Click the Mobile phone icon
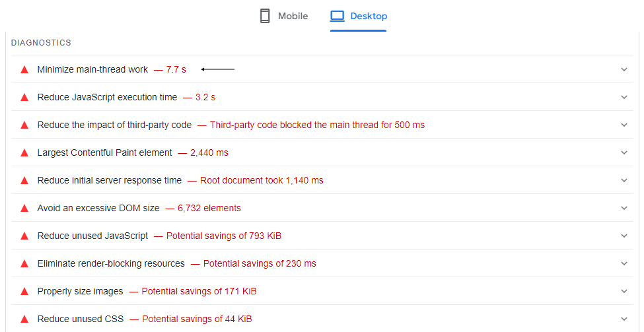644x332 pixels. pos(265,16)
